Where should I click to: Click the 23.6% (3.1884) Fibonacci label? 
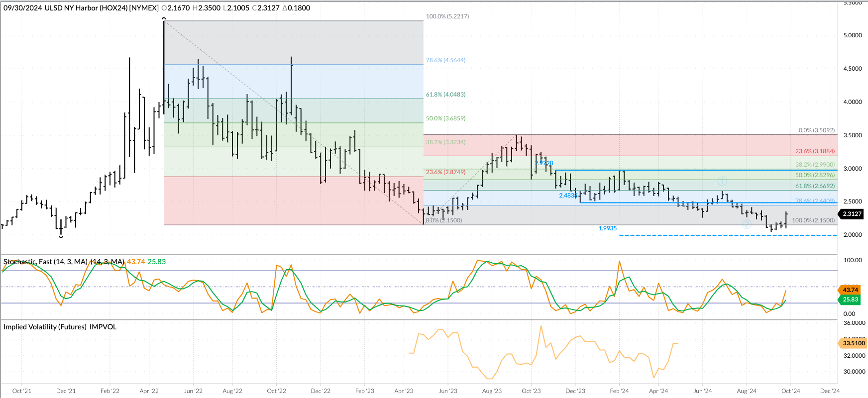[815, 151]
